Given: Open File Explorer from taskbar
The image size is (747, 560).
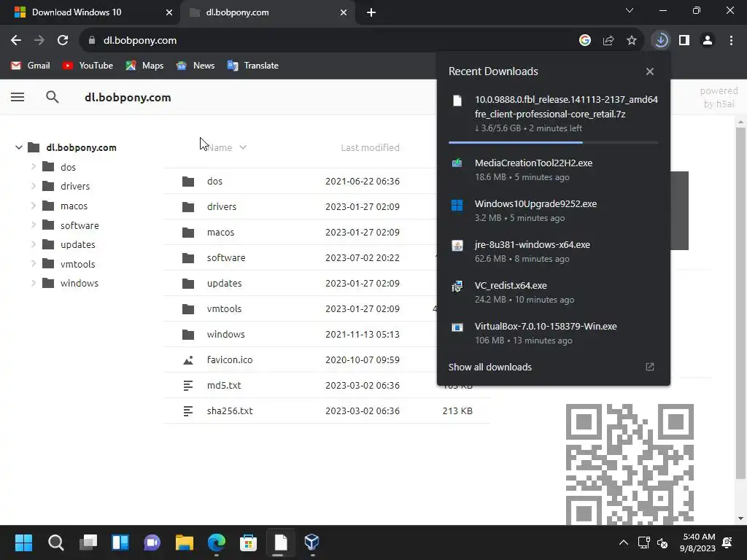Looking at the screenshot, I should [x=185, y=542].
